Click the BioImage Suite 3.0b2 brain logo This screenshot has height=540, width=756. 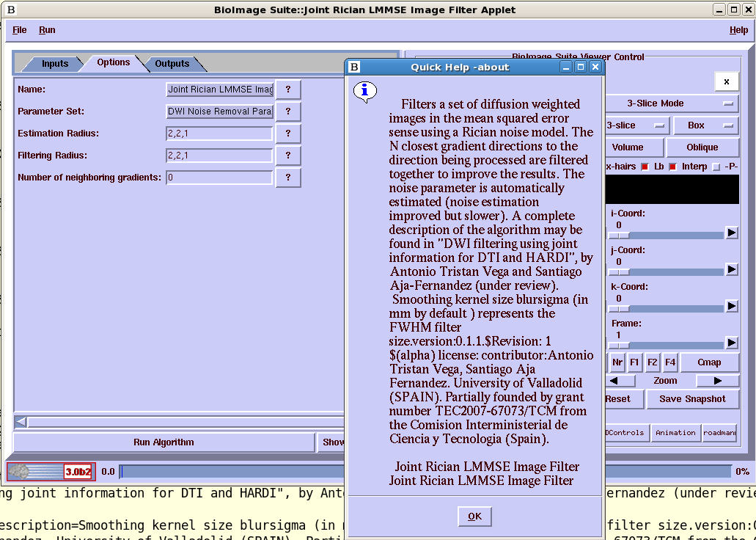51,472
